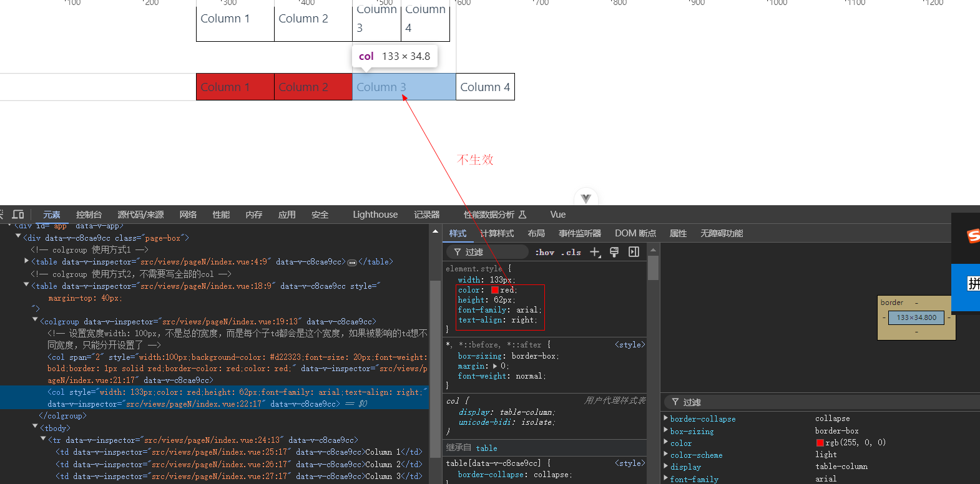Click the inherited-from table link
This screenshot has width=980, height=484.
pos(486,448)
